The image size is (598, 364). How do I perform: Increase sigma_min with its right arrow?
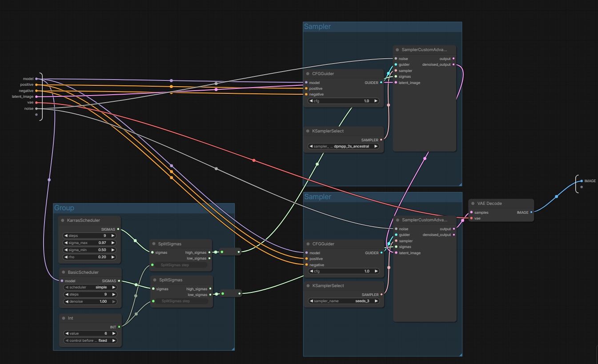(113, 250)
